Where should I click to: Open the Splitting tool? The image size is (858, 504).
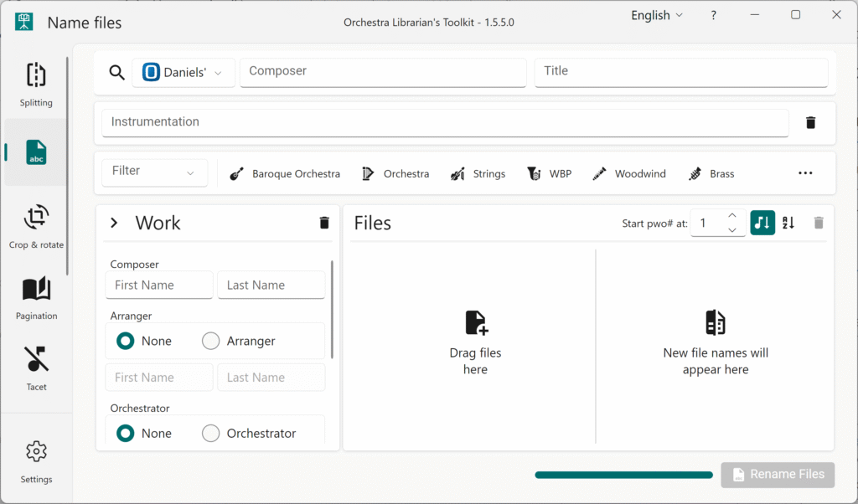click(x=36, y=85)
